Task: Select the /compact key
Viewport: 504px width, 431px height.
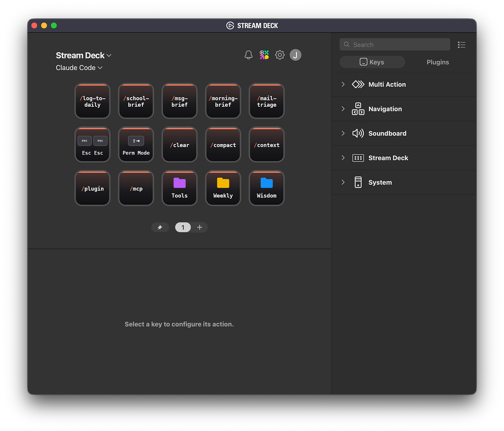Action: point(223,145)
